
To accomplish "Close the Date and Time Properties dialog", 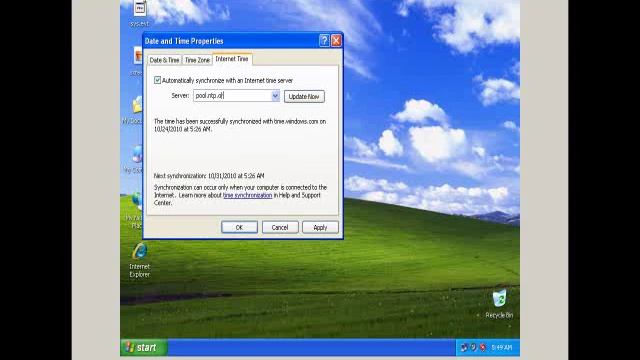I will [x=336, y=40].
